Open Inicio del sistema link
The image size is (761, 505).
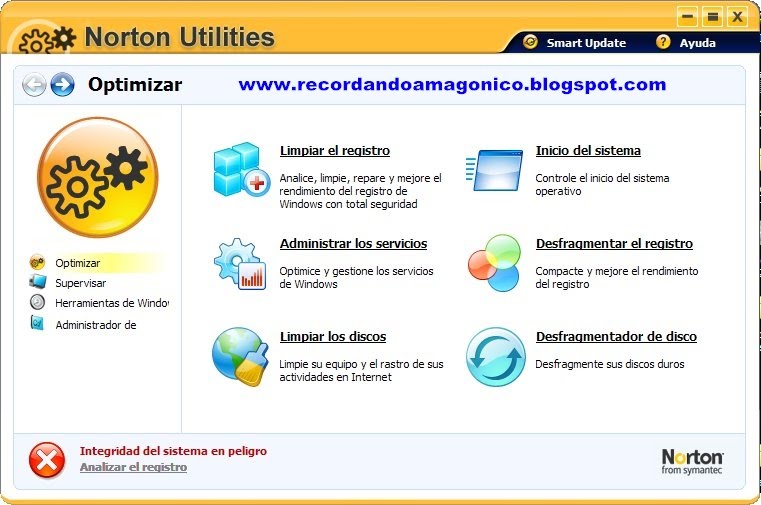point(588,150)
